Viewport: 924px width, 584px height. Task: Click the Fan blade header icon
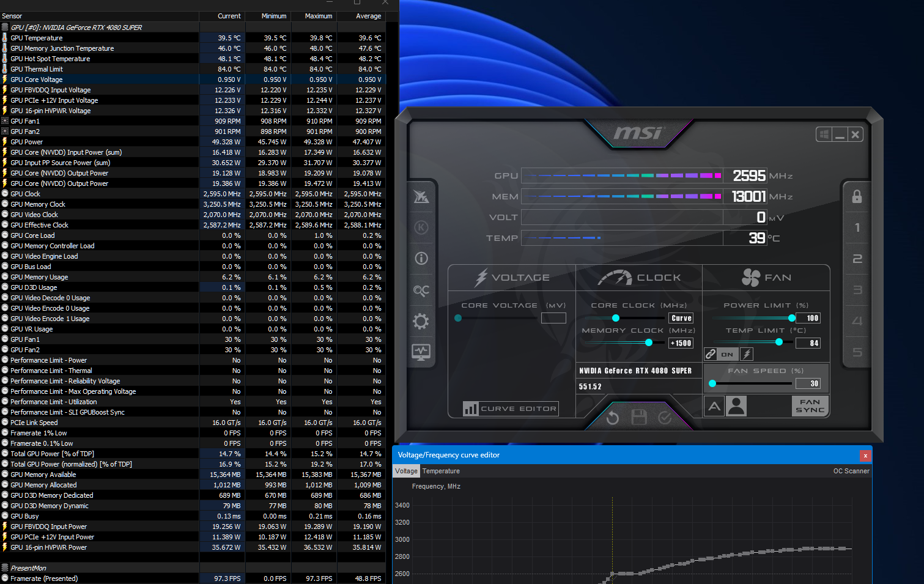pyautogui.click(x=751, y=278)
